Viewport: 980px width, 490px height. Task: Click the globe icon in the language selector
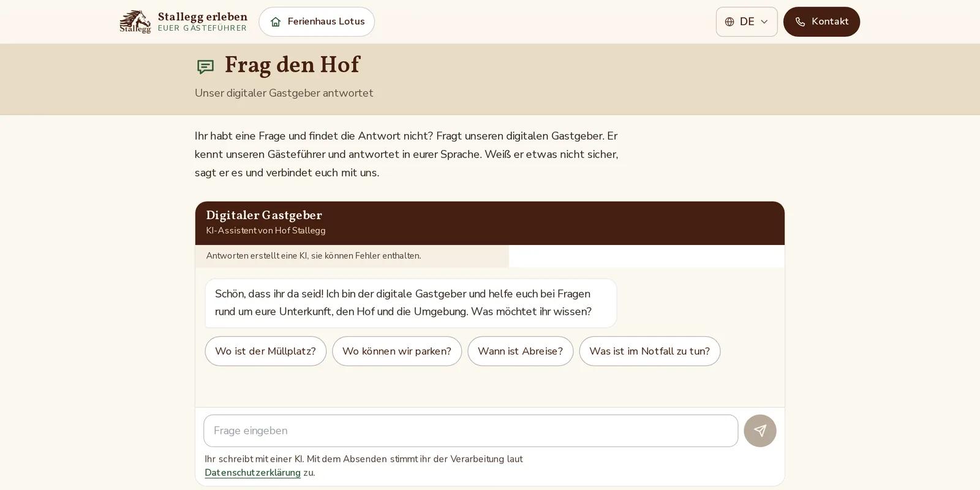click(x=729, y=22)
